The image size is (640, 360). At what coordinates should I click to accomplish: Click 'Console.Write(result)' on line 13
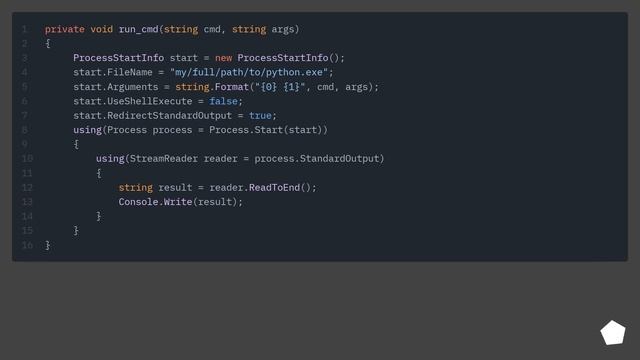178,202
